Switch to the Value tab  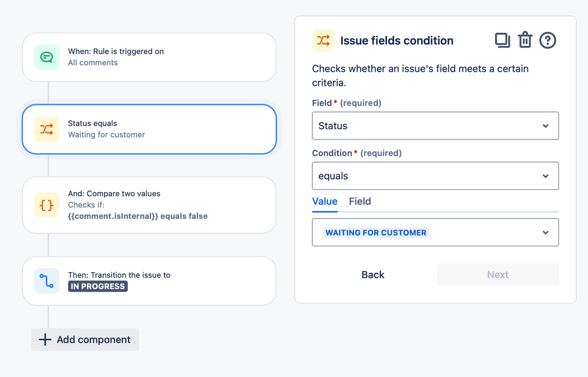pos(325,201)
